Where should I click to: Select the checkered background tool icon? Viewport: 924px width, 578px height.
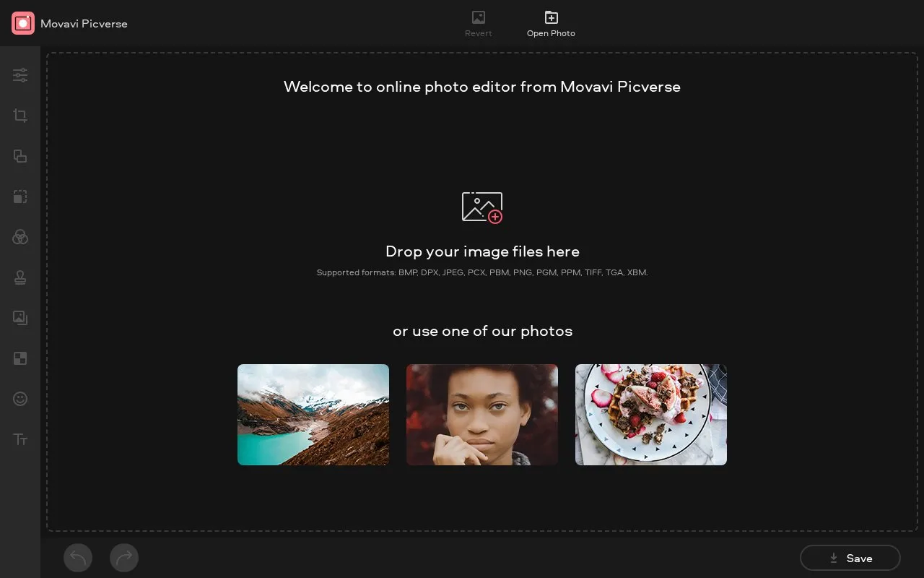pyautogui.click(x=20, y=358)
